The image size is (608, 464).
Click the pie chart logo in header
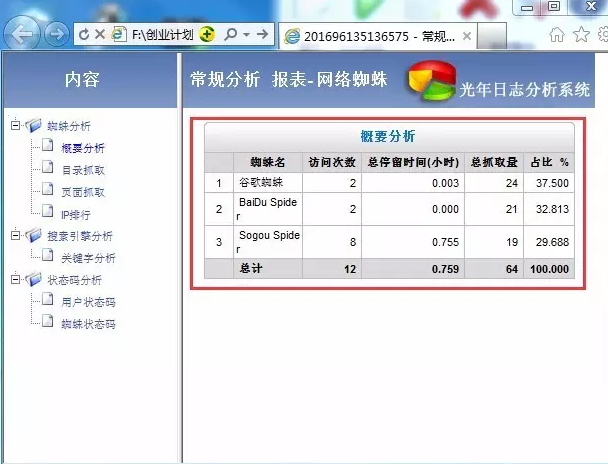(x=432, y=80)
